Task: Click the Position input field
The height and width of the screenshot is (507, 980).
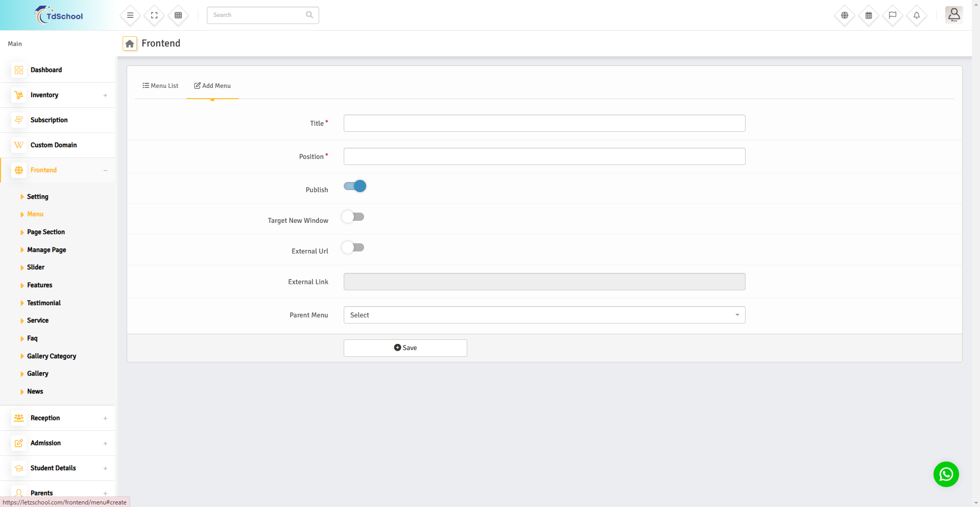Action: (x=544, y=156)
